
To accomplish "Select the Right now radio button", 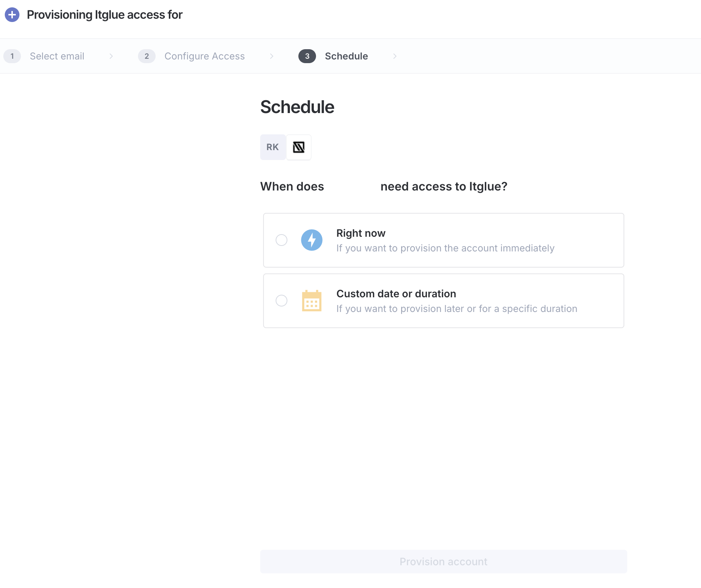I will click(282, 240).
